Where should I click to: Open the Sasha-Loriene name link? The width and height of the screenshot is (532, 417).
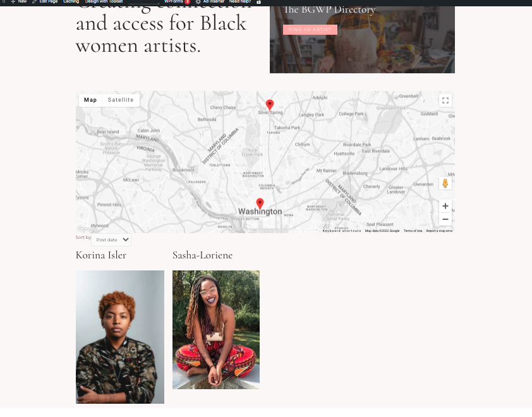coord(203,255)
